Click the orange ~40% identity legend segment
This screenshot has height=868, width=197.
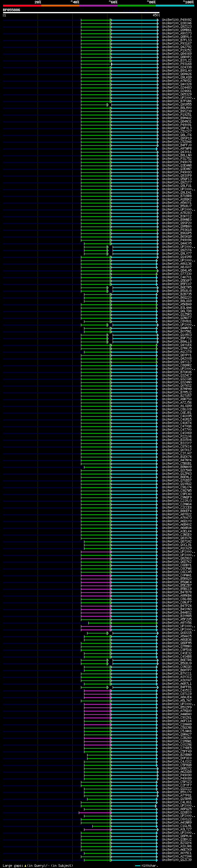pos(60,6)
